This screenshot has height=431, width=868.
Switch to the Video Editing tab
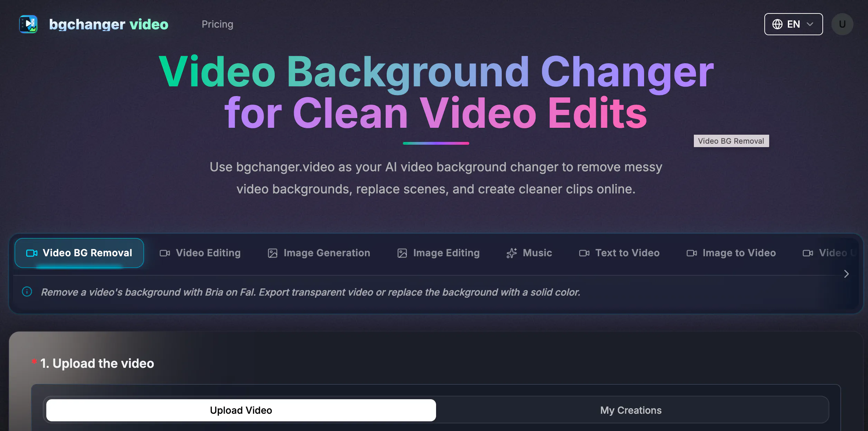[x=200, y=253]
